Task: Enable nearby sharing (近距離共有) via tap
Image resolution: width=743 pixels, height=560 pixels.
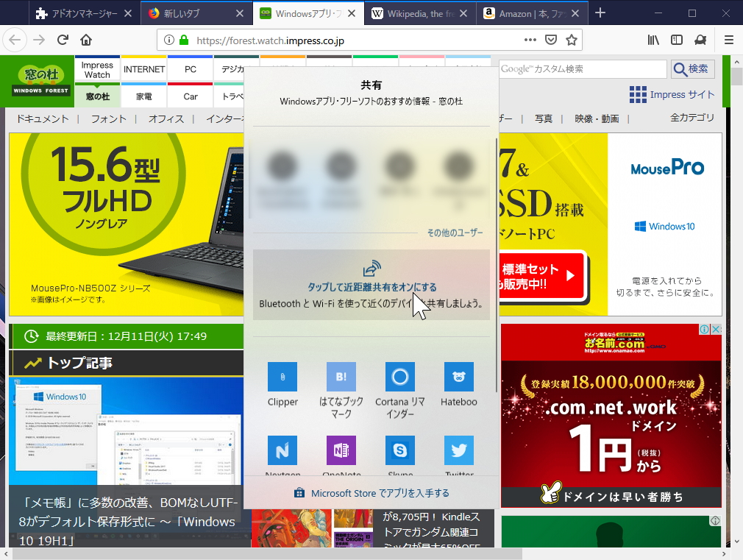Action: pyautogui.click(x=371, y=284)
